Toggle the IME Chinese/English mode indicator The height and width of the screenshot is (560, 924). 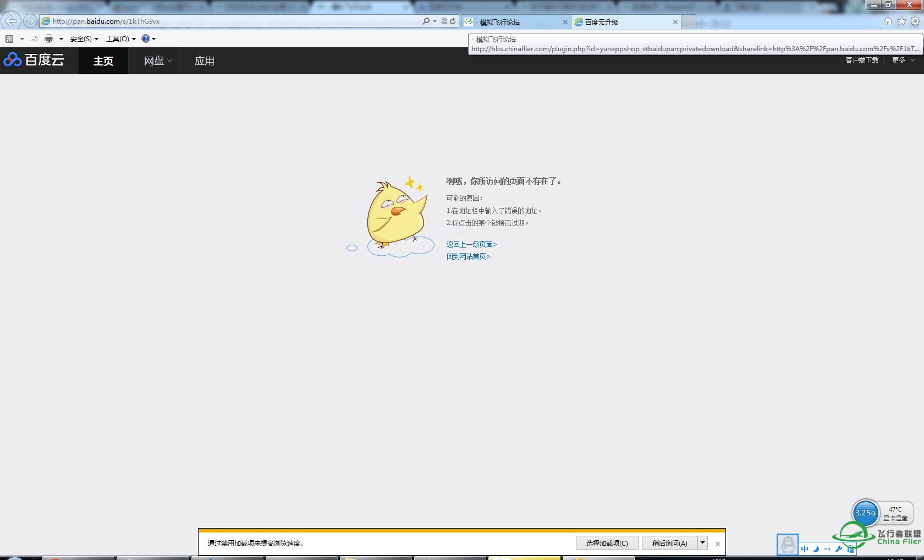[805, 548]
